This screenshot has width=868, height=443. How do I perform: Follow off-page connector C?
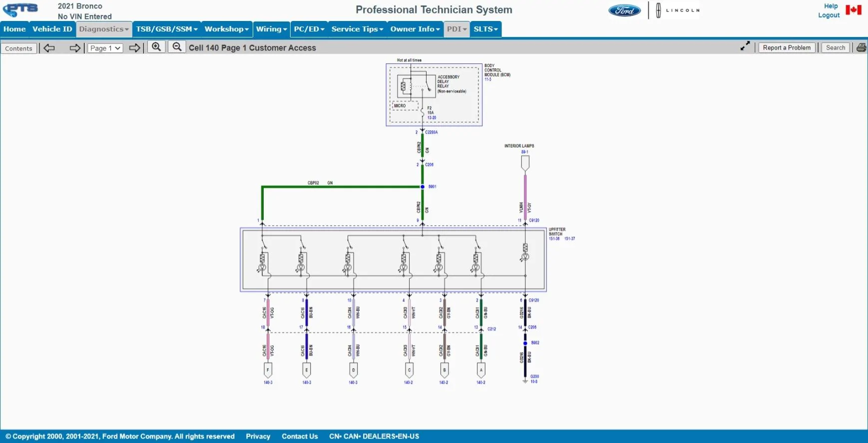tap(409, 370)
